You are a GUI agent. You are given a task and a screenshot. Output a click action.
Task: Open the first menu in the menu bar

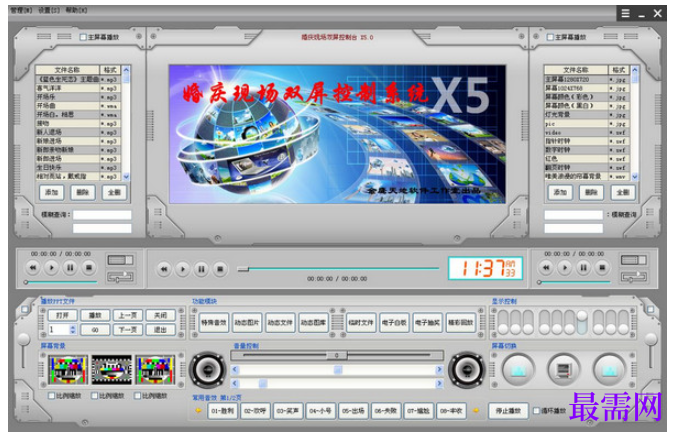tap(21, 10)
